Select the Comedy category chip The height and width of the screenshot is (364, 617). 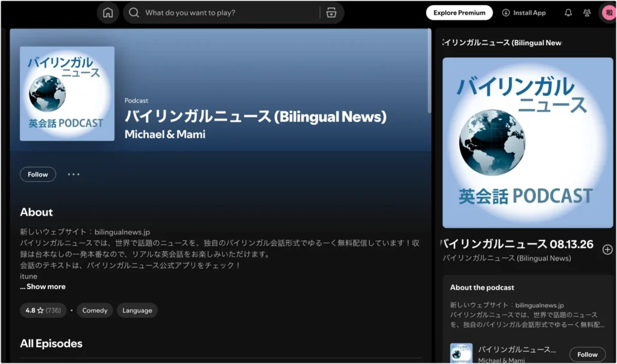[95, 310]
